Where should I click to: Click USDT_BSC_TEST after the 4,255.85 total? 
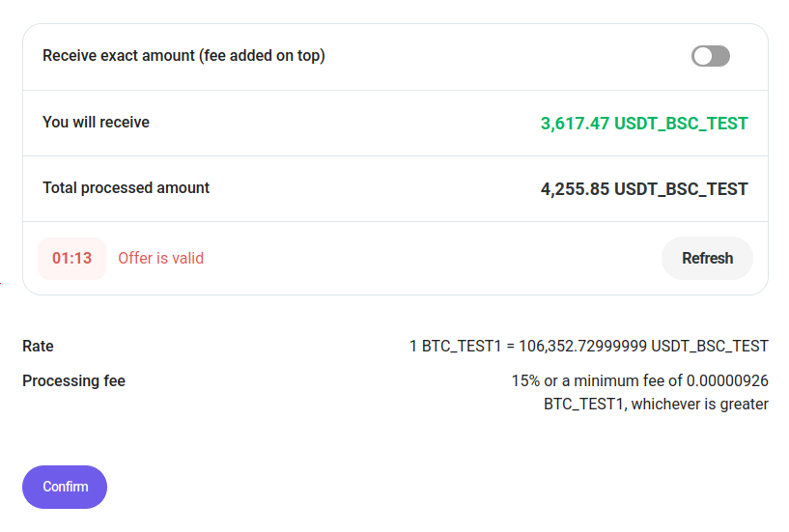(x=681, y=189)
